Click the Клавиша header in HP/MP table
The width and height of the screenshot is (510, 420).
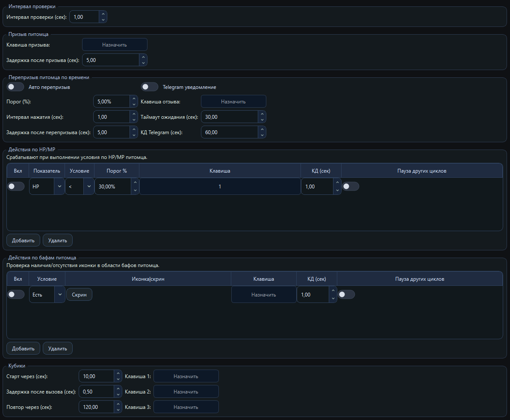click(x=220, y=171)
